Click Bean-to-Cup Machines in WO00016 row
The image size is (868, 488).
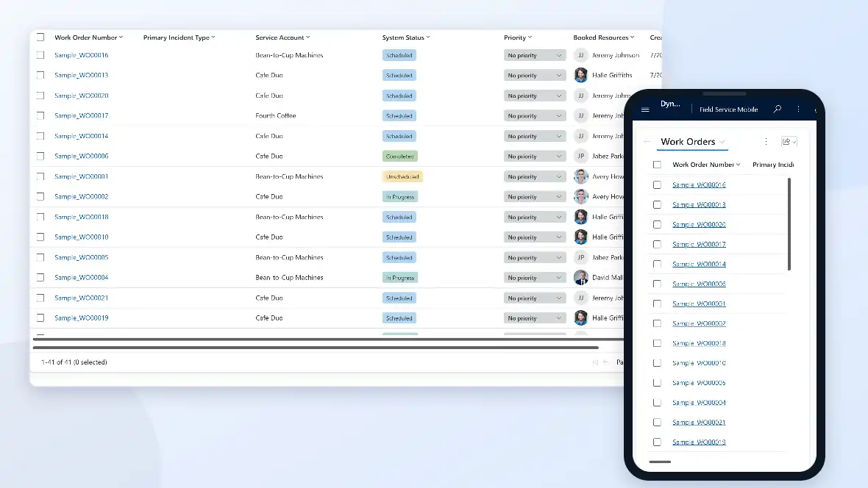point(289,55)
